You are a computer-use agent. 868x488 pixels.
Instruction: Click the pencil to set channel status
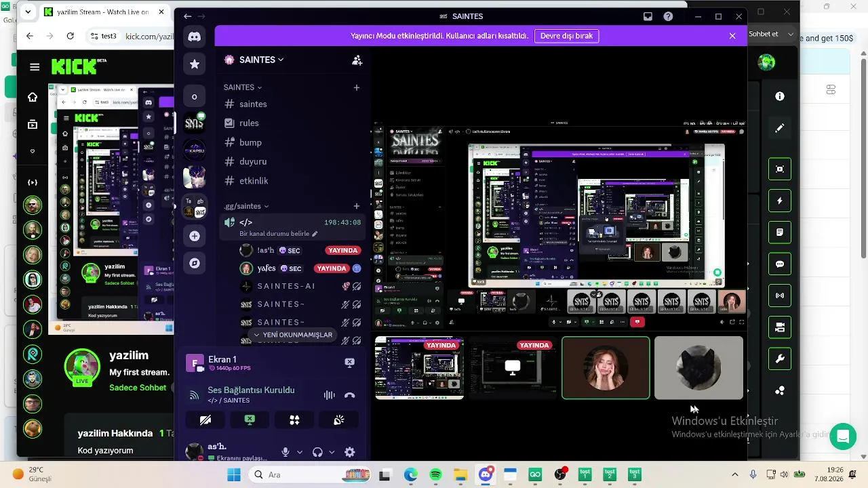(315, 234)
